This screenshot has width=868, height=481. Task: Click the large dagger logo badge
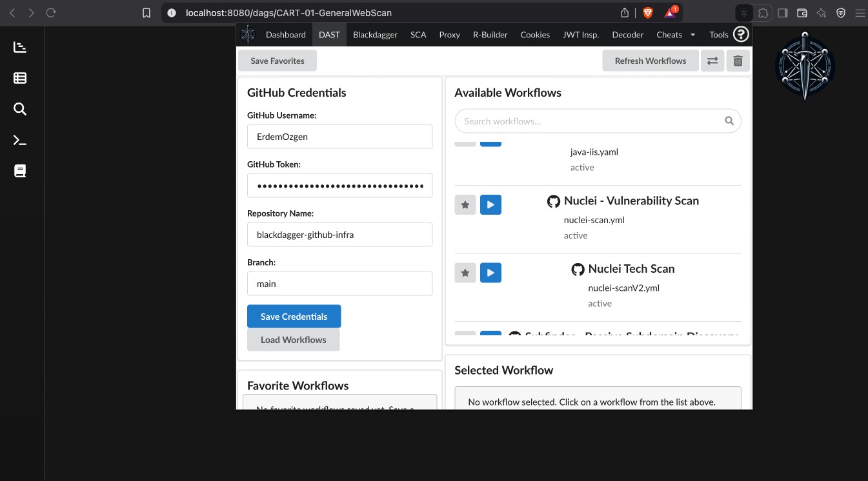click(805, 66)
